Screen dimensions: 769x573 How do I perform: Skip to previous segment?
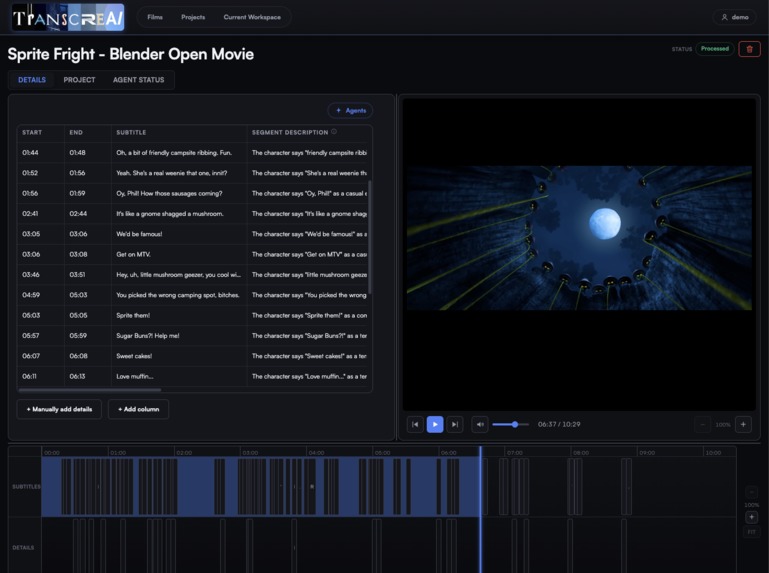(x=415, y=424)
